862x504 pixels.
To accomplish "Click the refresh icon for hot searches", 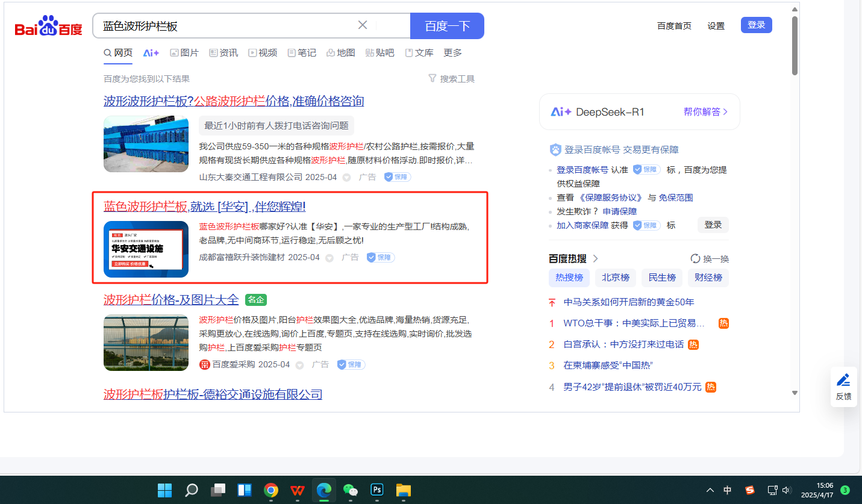I will pos(696,259).
